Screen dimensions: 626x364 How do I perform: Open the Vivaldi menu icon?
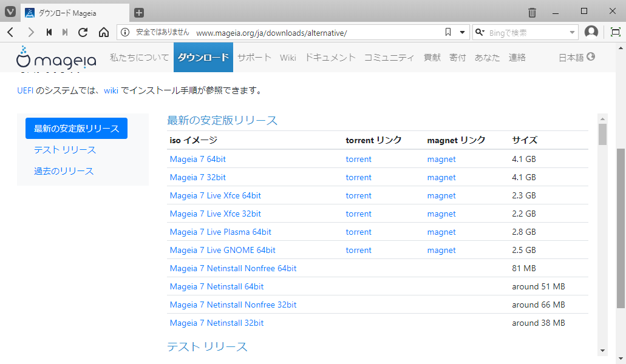coord(10,12)
